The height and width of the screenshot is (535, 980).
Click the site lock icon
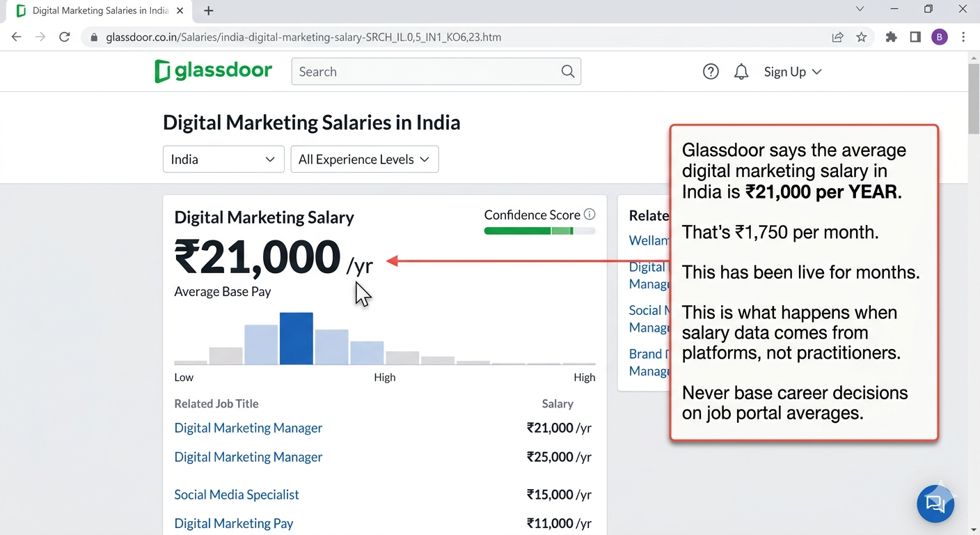click(x=94, y=38)
